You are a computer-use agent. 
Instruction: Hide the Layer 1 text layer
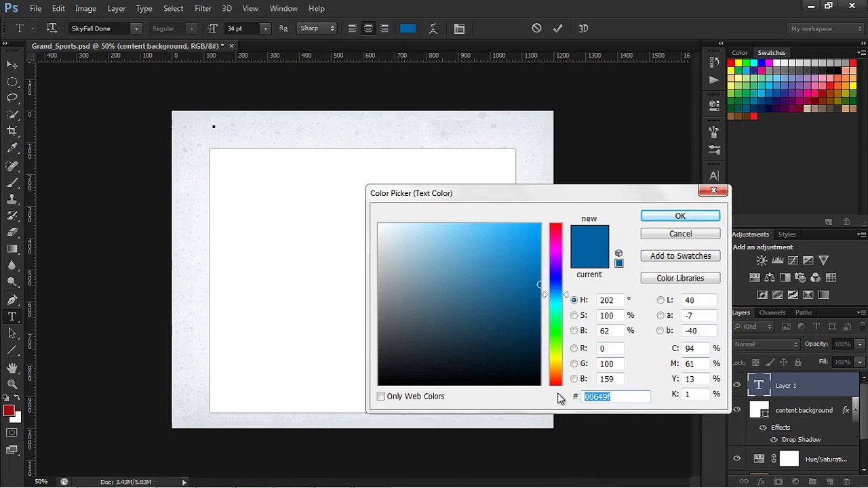pyautogui.click(x=737, y=386)
